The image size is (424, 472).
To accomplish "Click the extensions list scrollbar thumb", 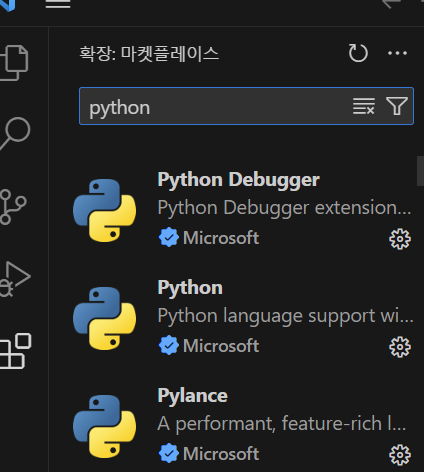I will pyautogui.click(x=420, y=171).
